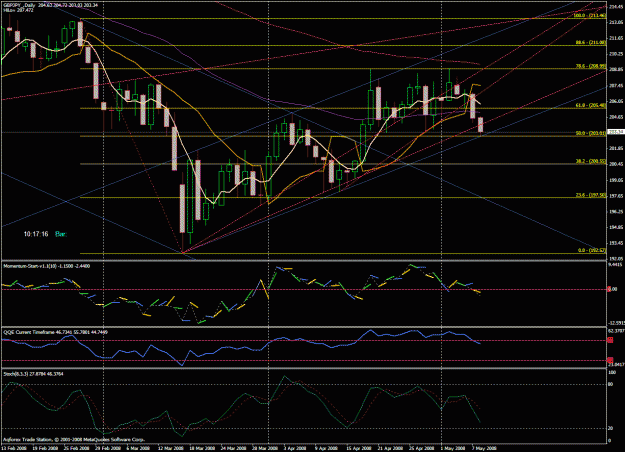Click the 50.0 Fibonacci level label
The image size is (625, 452).
(591, 134)
